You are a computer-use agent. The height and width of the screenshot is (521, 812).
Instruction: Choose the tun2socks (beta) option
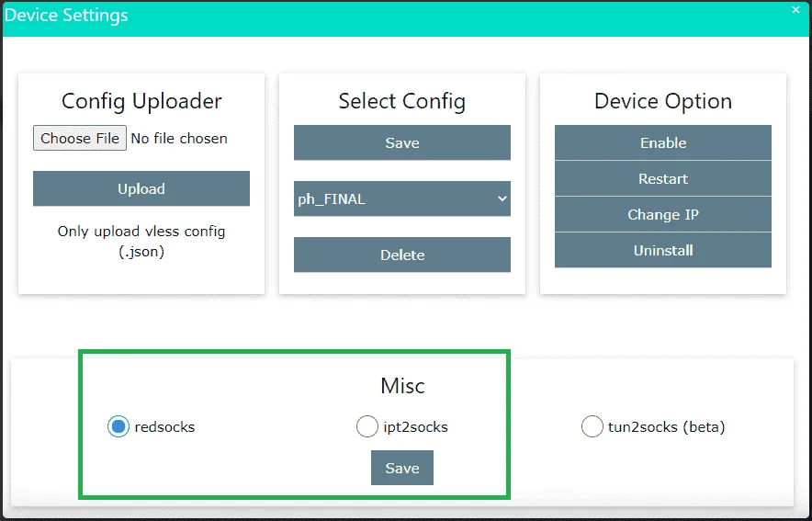[592, 426]
